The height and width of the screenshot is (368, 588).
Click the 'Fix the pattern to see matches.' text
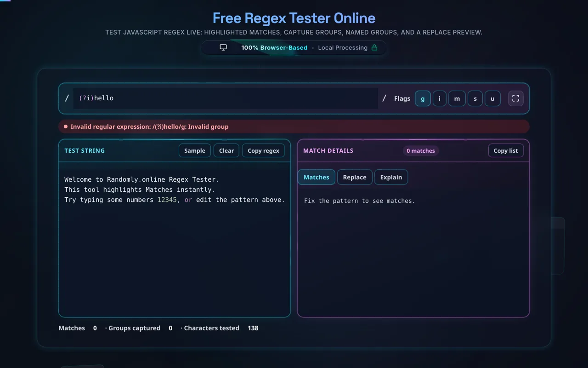coord(360,201)
